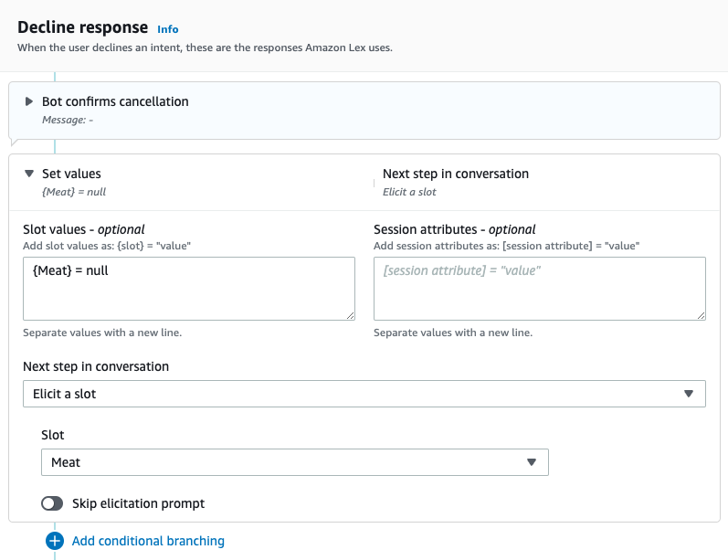Click the Add conditional branching link text
728x560 pixels.
coord(148,541)
